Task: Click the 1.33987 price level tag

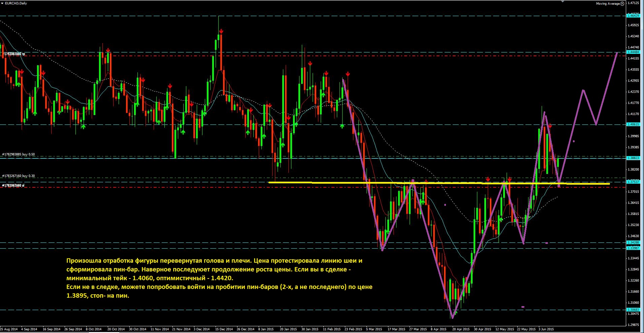Action: [633, 248]
